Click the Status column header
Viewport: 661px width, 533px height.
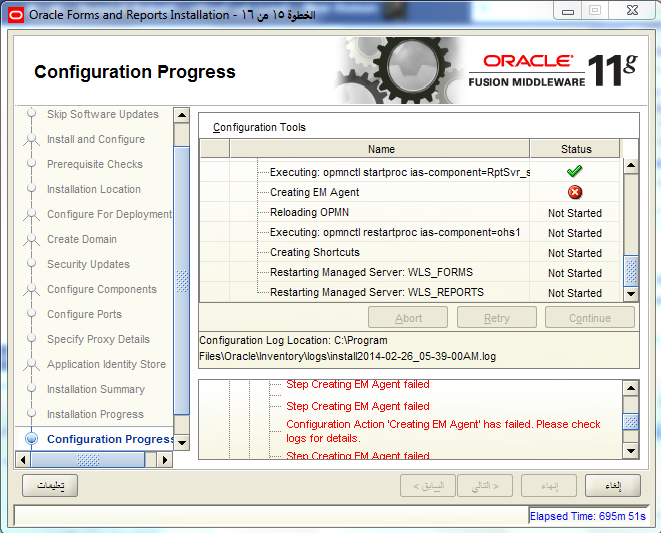click(575, 149)
